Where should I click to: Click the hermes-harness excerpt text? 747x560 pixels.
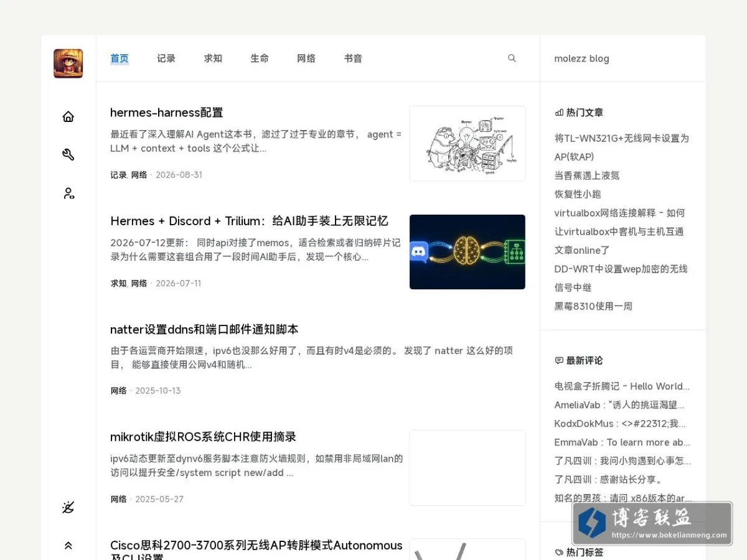tap(256, 141)
